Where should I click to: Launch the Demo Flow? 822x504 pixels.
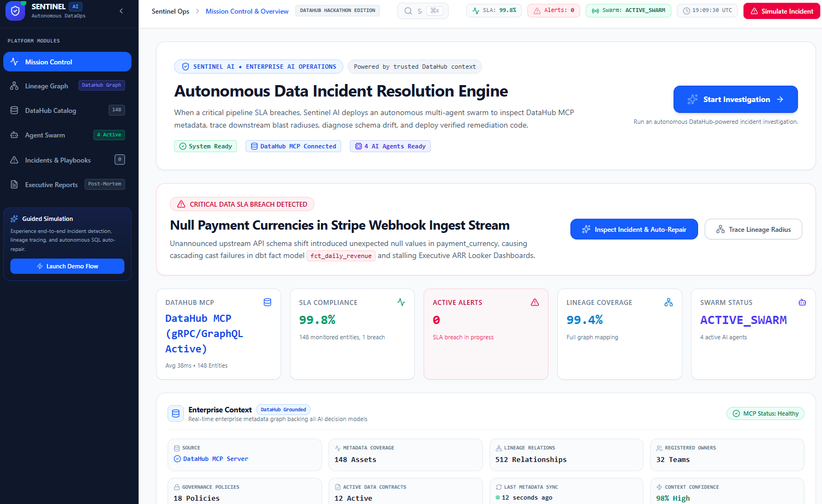tap(67, 266)
